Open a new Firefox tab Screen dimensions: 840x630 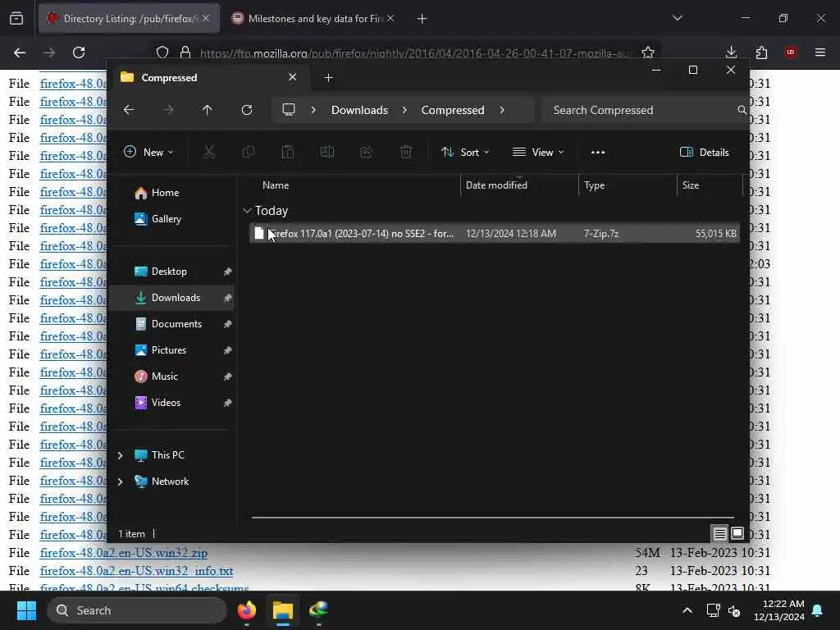(x=422, y=19)
